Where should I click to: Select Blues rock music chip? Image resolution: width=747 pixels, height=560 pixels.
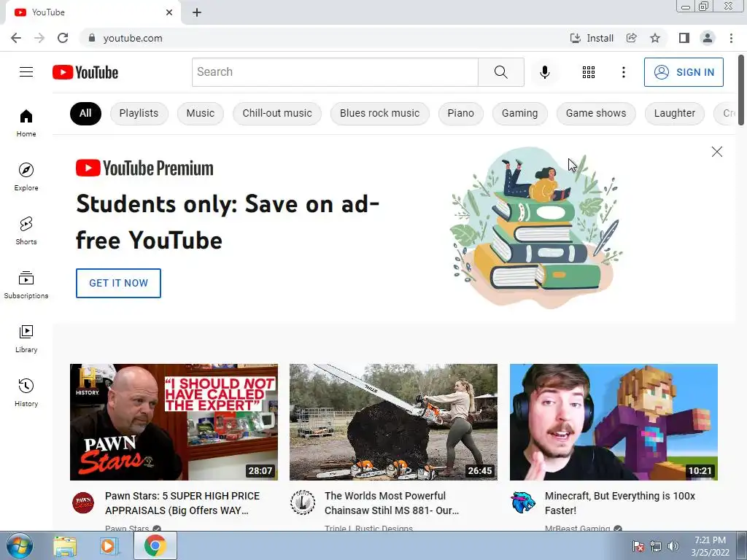(x=379, y=113)
